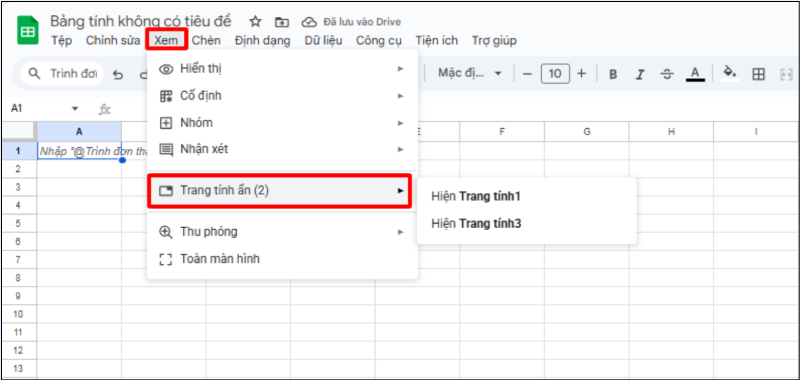The height and width of the screenshot is (381, 800).
Task: Click the magnifier icon beside Thu phóng
Action: click(x=166, y=232)
